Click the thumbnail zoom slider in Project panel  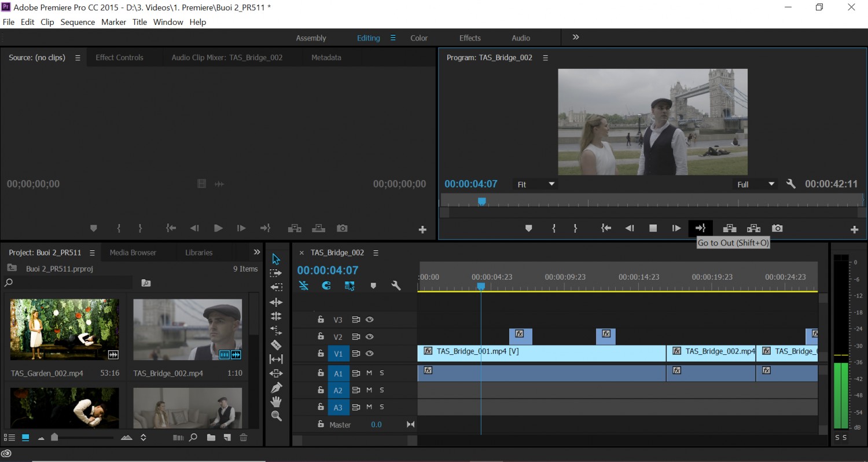[x=54, y=438]
